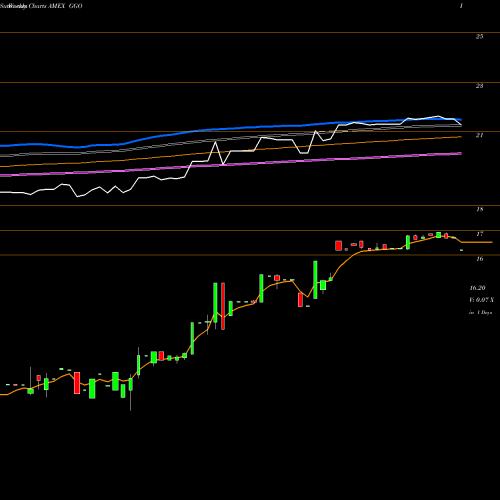Click the price axis label '17'

(x=479, y=234)
